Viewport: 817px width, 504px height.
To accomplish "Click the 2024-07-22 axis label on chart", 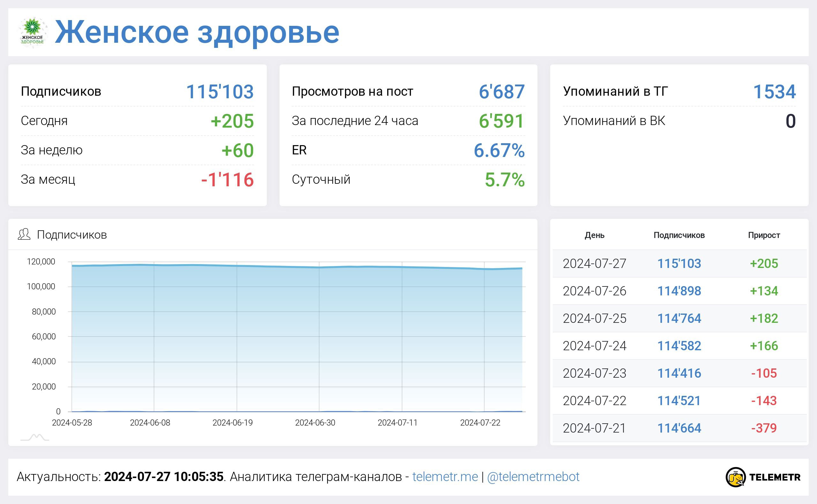I will pyautogui.click(x=480, y=423).
